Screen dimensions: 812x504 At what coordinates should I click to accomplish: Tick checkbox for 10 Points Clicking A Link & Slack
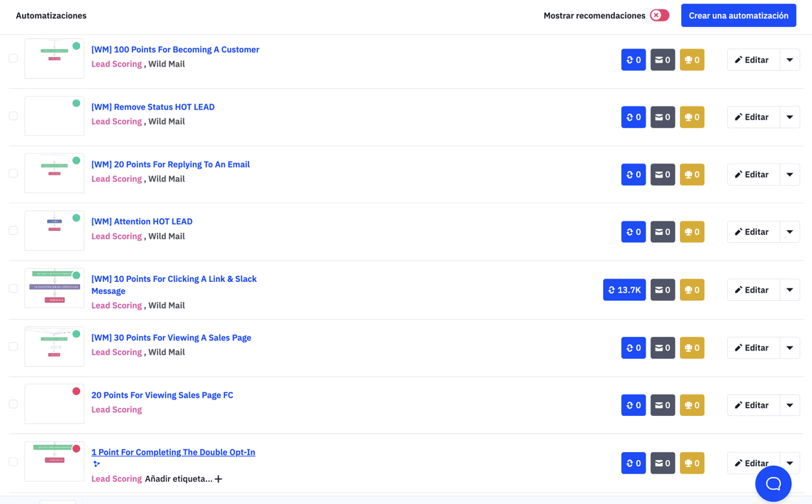click(x=13, y=288)
